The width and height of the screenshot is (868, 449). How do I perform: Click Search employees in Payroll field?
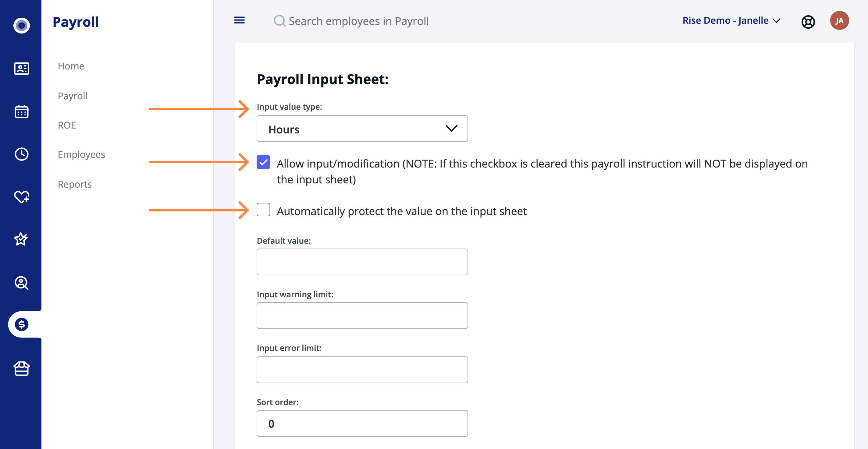pos(358,21)
